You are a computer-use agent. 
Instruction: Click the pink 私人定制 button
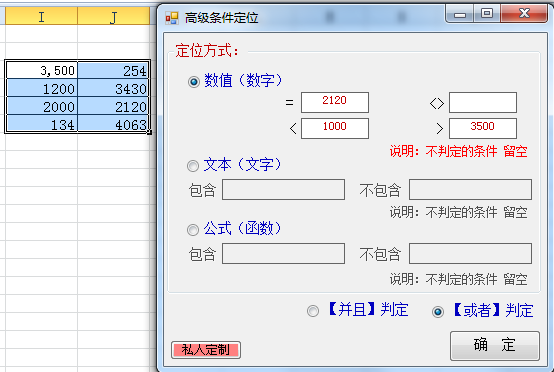[206, 350]
